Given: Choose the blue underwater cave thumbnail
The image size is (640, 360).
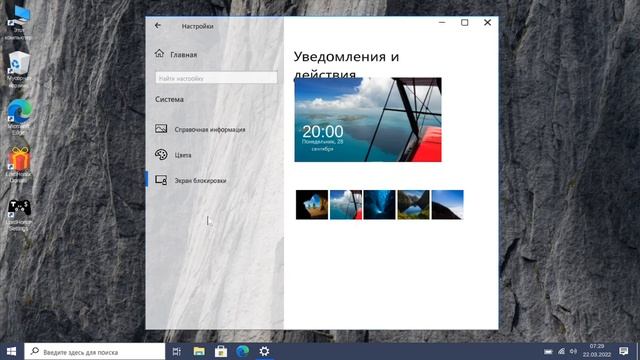Looking at the screenshot, I should click(x=380, y=204).
